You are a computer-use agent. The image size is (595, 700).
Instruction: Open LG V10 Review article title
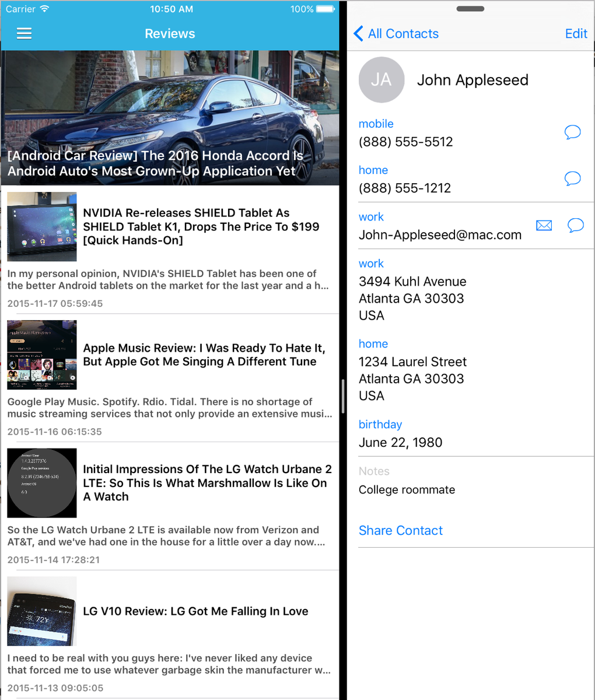point(195,611)
